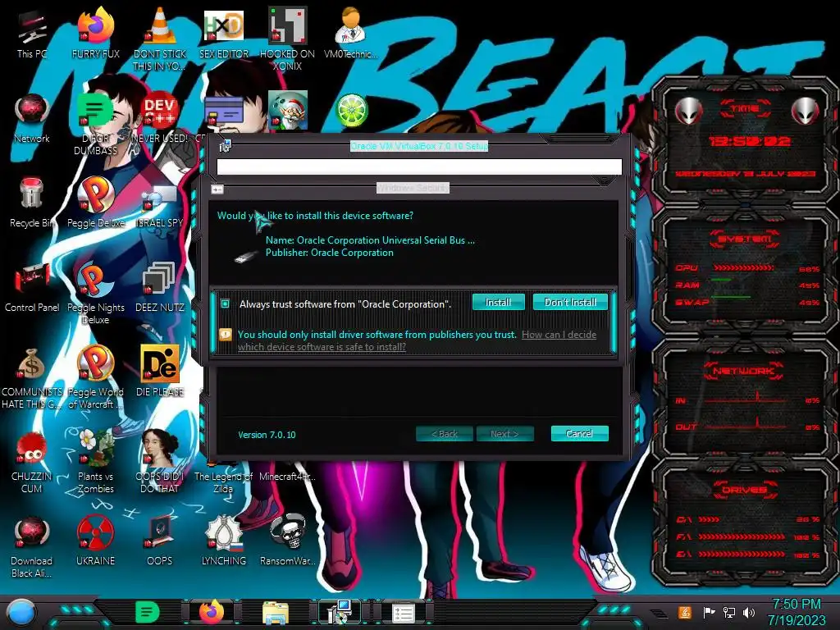
Task: Toggle 'Always trust software from Oracle Corporation' checkbox
Action: (225, 304)
